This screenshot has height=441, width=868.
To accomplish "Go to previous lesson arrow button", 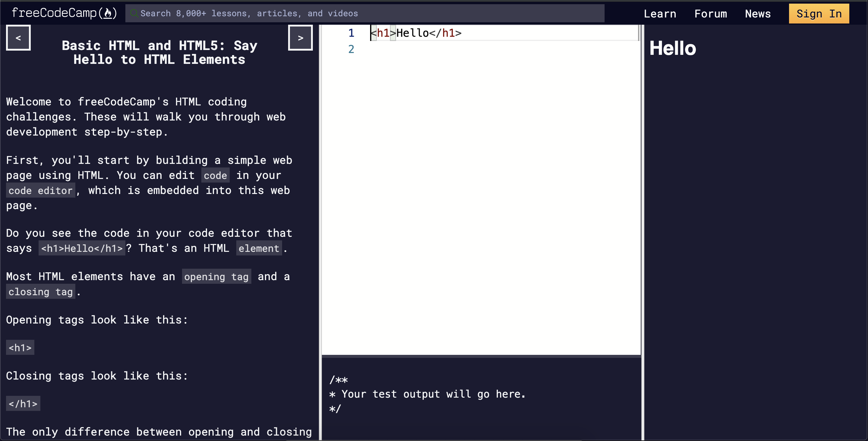I will [x=18, y=38].
